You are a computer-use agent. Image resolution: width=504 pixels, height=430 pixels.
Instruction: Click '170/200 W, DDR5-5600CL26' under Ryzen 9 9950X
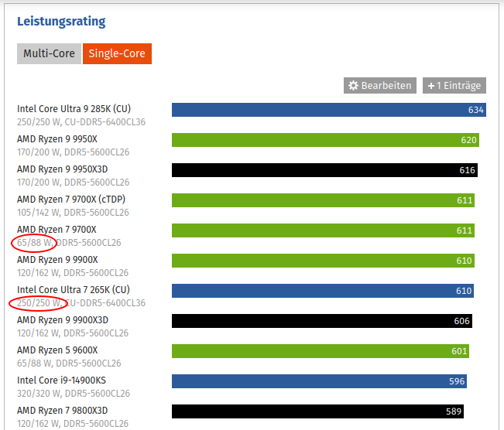(x=73, y=152)
